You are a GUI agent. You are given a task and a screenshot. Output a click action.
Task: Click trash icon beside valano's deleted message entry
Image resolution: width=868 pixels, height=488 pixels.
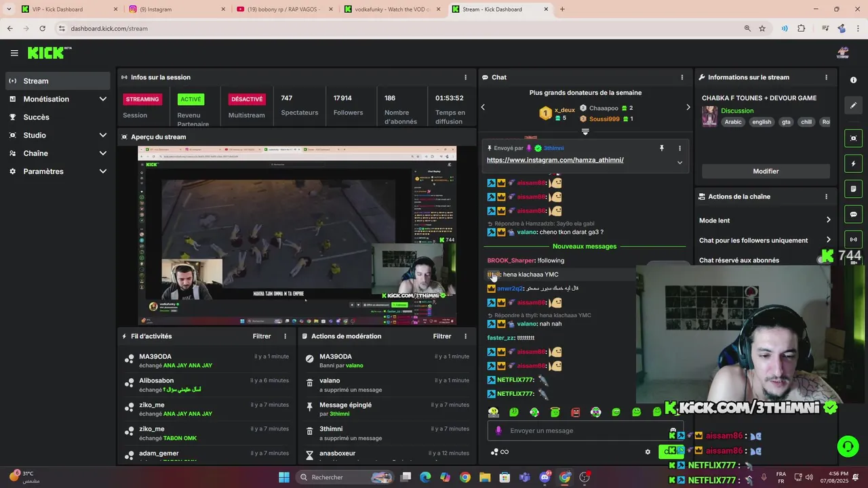[310, 383]
